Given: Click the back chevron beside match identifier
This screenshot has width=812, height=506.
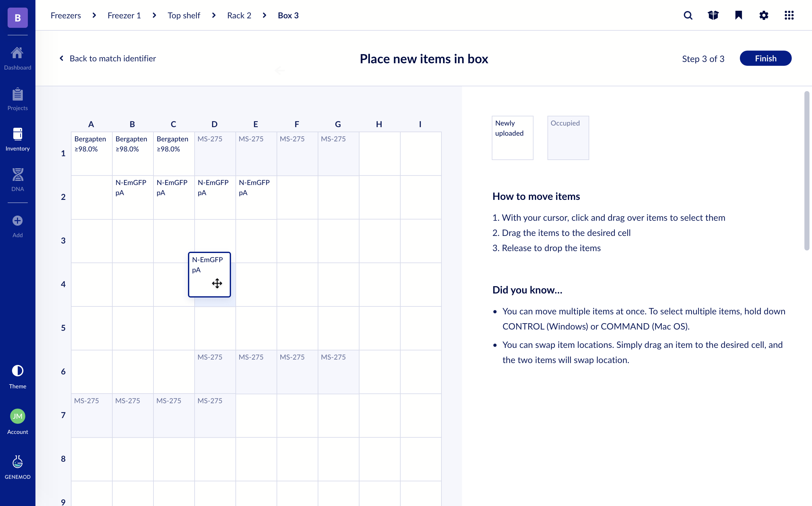Looking at the screenshot, I should pyautogui.click(x=62, y=58).
